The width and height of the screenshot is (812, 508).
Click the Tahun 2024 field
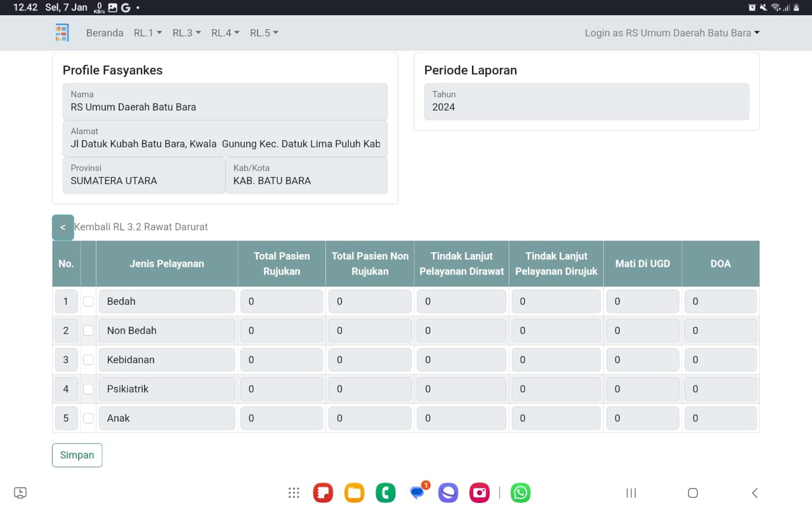587,102
